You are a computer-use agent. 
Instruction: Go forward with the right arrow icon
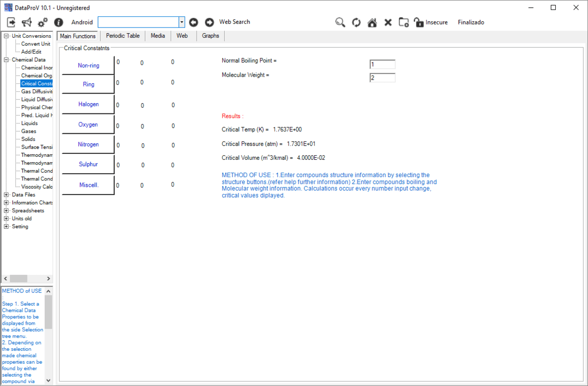(x=209, y=22)
